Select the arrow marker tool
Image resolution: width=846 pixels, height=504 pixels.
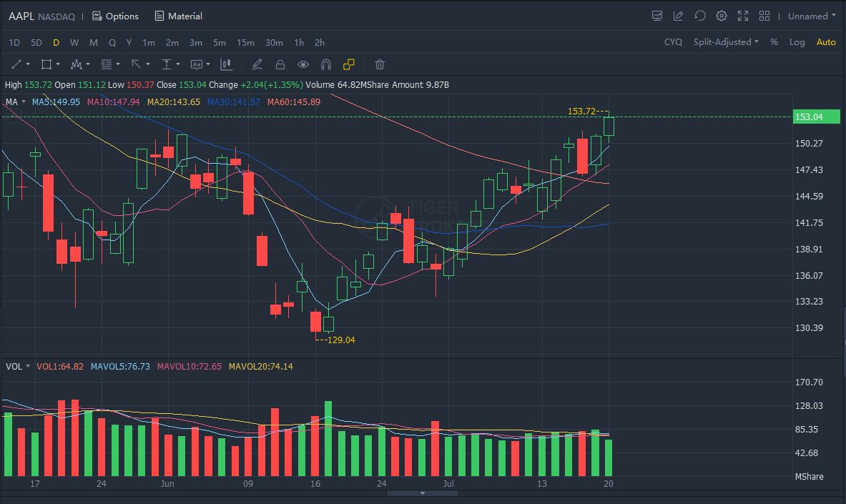137,65
